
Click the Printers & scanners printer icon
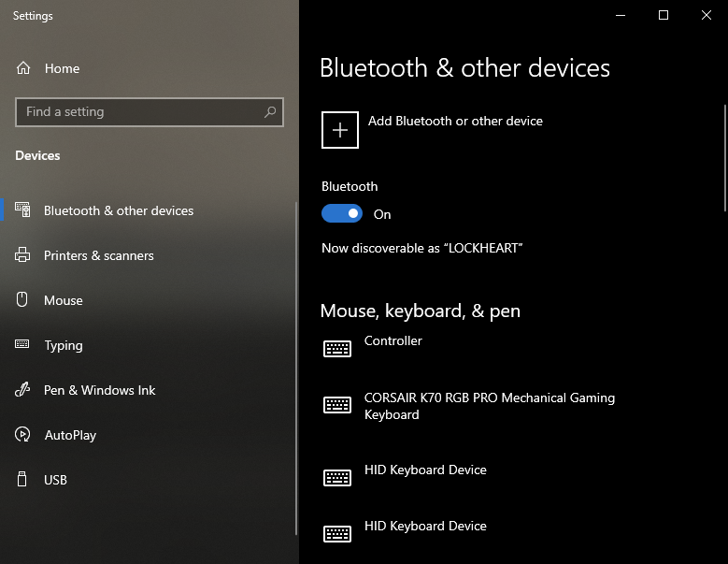22,255
